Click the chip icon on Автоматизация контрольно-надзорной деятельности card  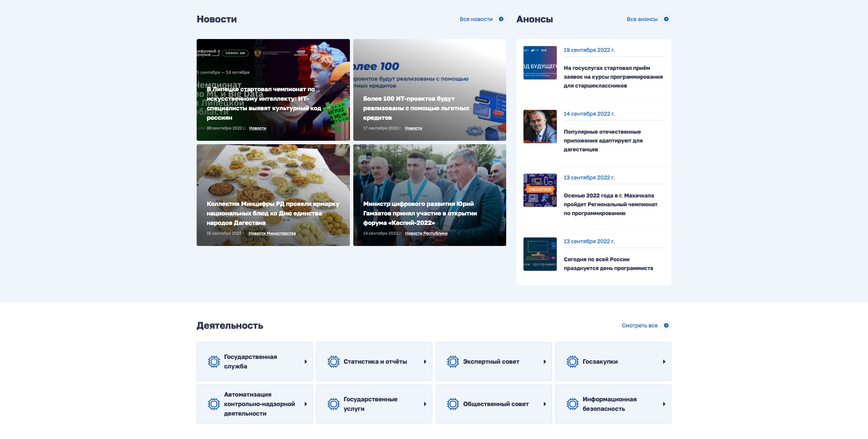[x=214, y=404]
